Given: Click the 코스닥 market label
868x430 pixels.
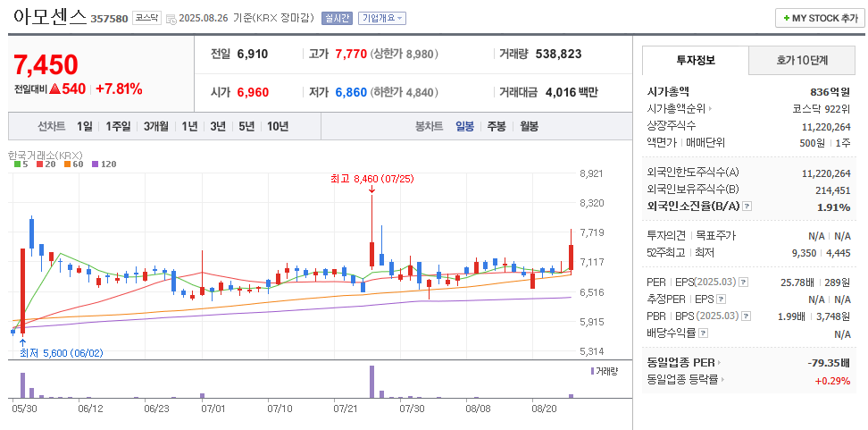Looking at the screenshot, I should pyautogui.click(x=146, y=18).
